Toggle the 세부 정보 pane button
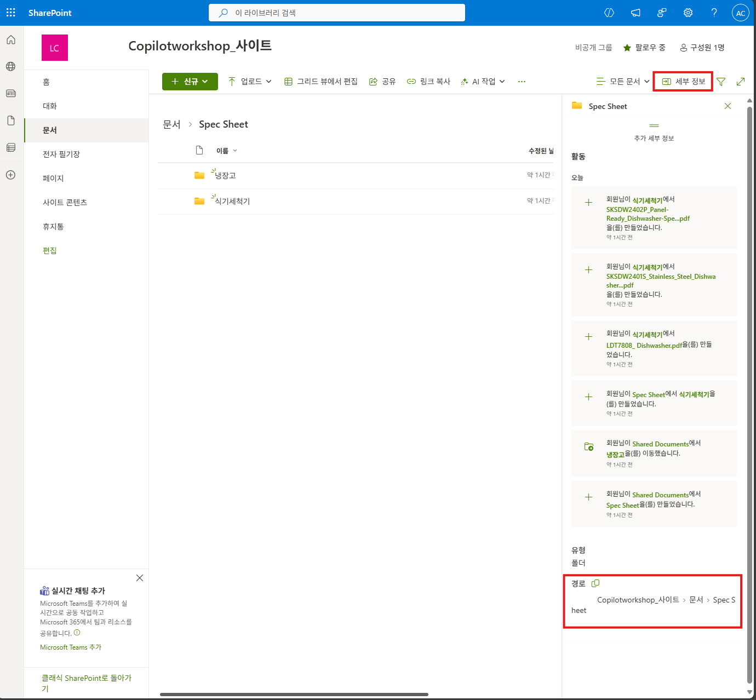756x700 pixels. [x=683, y=82]
